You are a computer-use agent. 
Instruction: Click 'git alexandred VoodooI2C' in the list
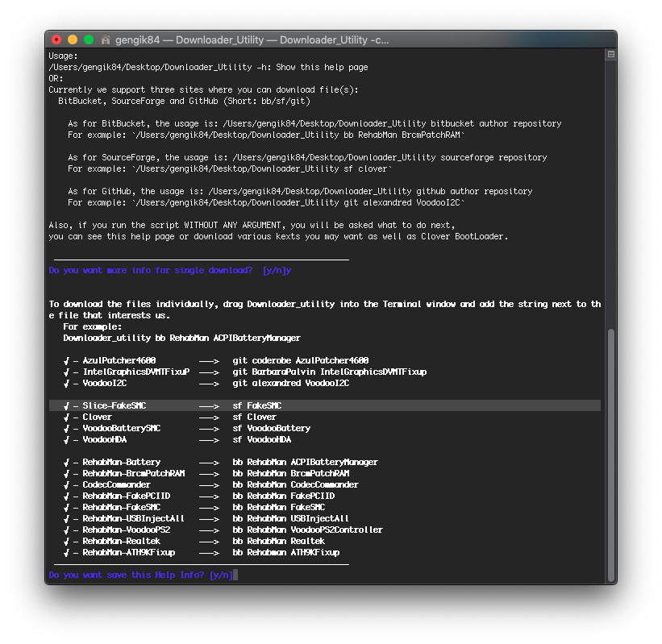291,383
